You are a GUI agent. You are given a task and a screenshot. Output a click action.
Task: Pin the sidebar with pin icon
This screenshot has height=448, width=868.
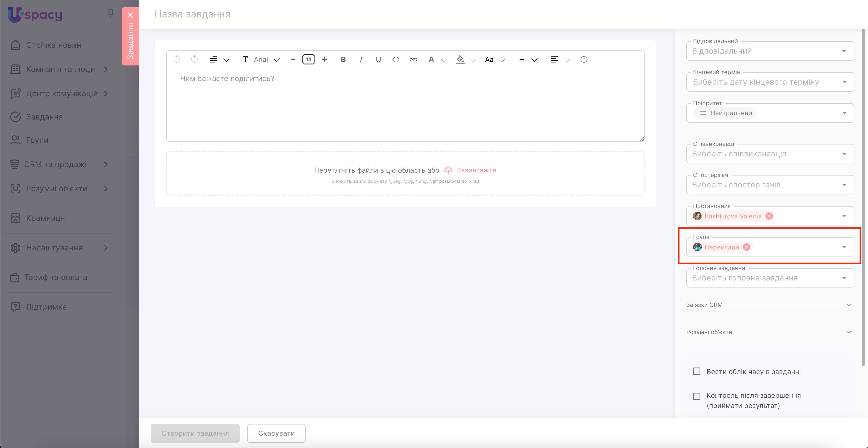click(x=110, y=14)
